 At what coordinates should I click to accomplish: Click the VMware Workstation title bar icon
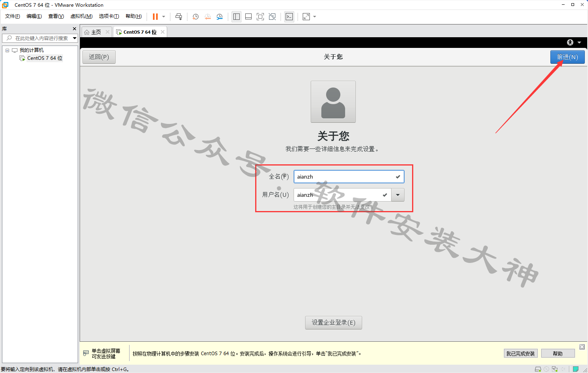pos(5,5)
